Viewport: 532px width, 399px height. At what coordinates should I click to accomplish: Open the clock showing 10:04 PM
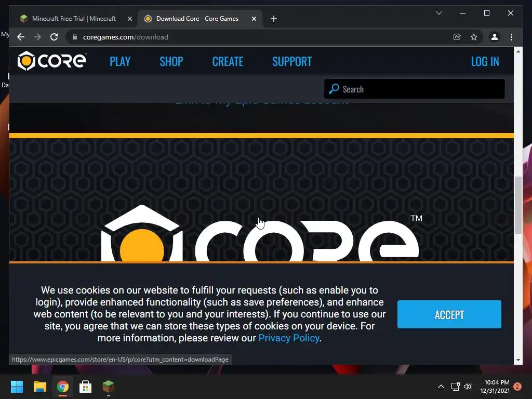tap(495, 387)
